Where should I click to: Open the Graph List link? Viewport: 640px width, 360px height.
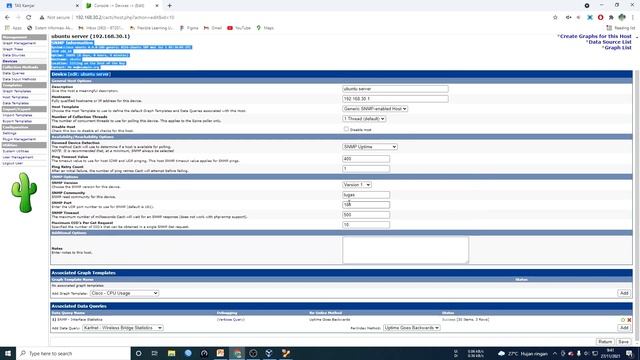[618, 48]
